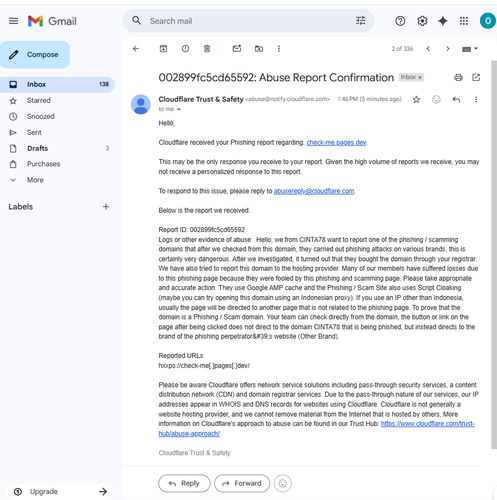Click the Compose button
The image size is (497, 500).
pos(35,55)
